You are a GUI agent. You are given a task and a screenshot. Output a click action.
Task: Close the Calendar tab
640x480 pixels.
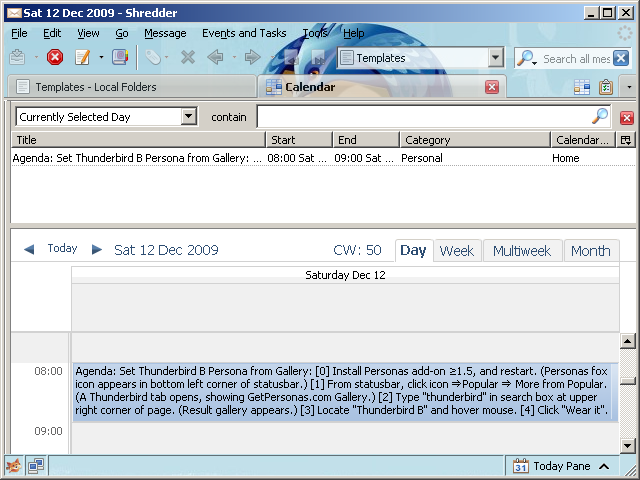coord(492,87)
